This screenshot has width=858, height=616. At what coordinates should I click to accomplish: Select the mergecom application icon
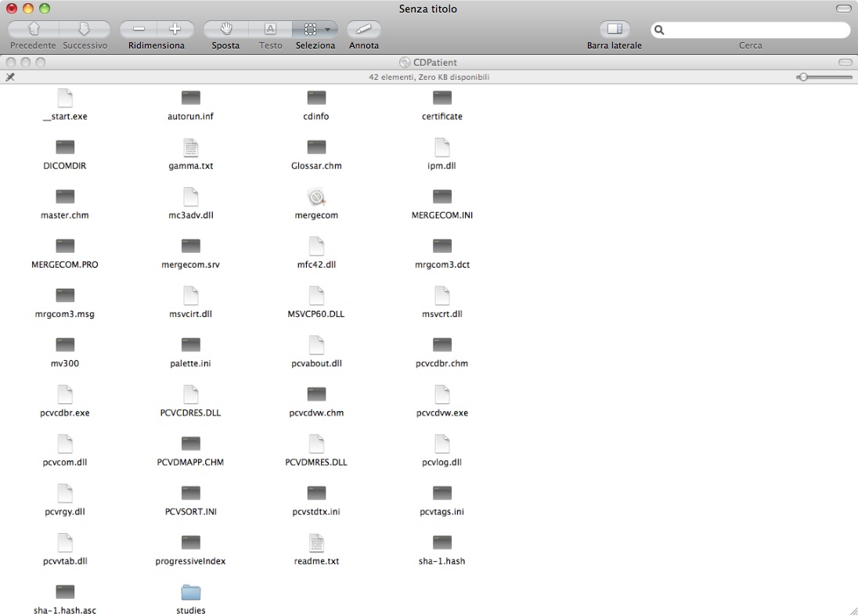point(316,196)
